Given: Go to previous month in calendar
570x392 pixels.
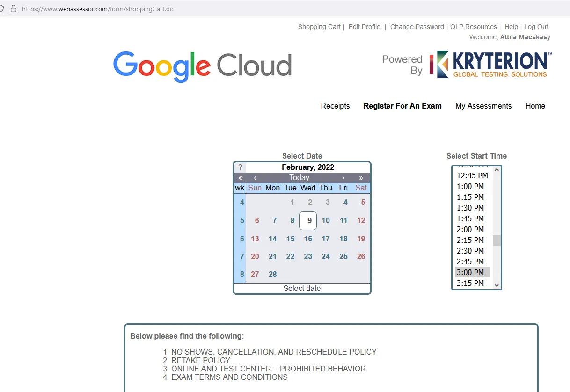Looking at the screenshot, I should [x=255, y=178].
